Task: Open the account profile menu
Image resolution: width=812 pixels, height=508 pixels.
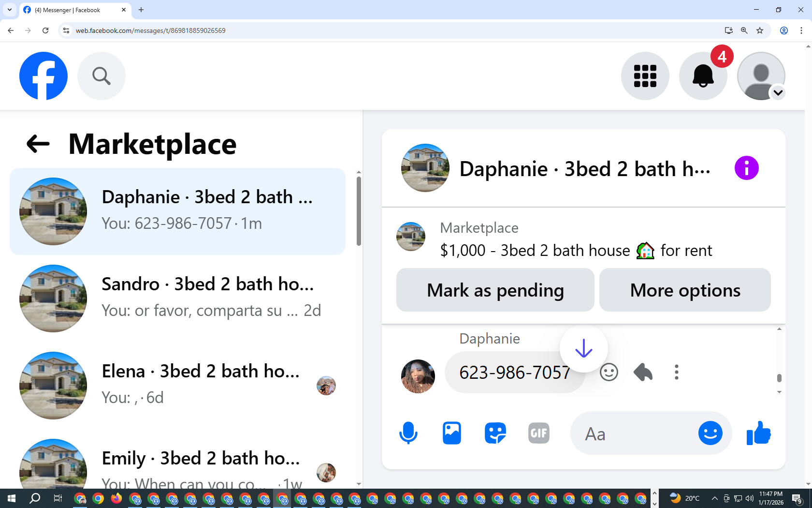Action: click(x=761, y=76)
